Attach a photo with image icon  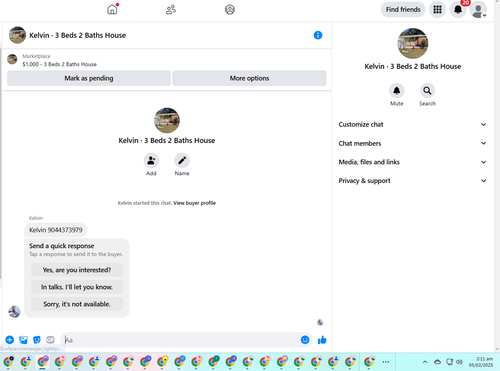tap(23, 340)
